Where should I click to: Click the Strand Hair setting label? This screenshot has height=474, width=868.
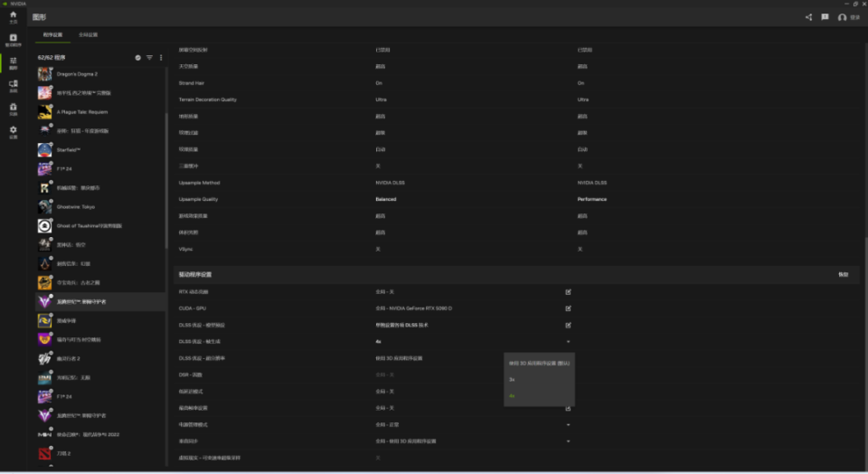click(x=192, y=83)
